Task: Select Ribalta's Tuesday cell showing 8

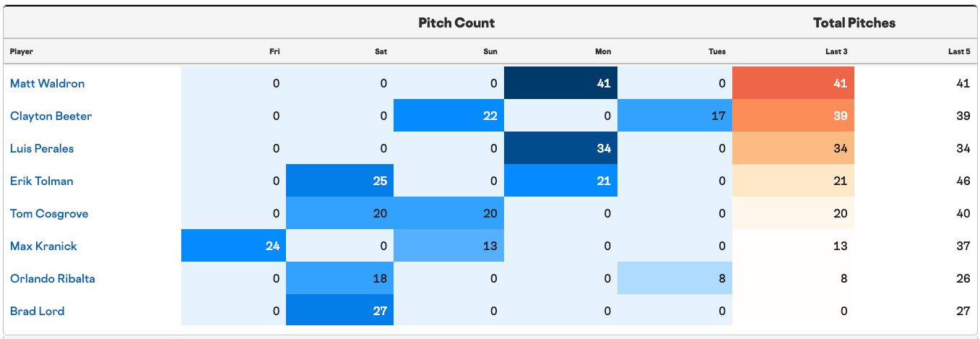Action: click(x=675, y=278)
